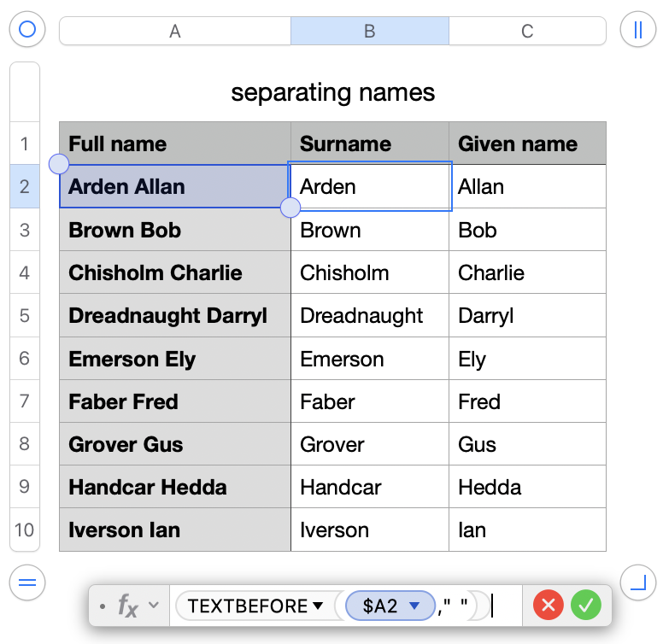Select row 10 header

pos(25,530)
